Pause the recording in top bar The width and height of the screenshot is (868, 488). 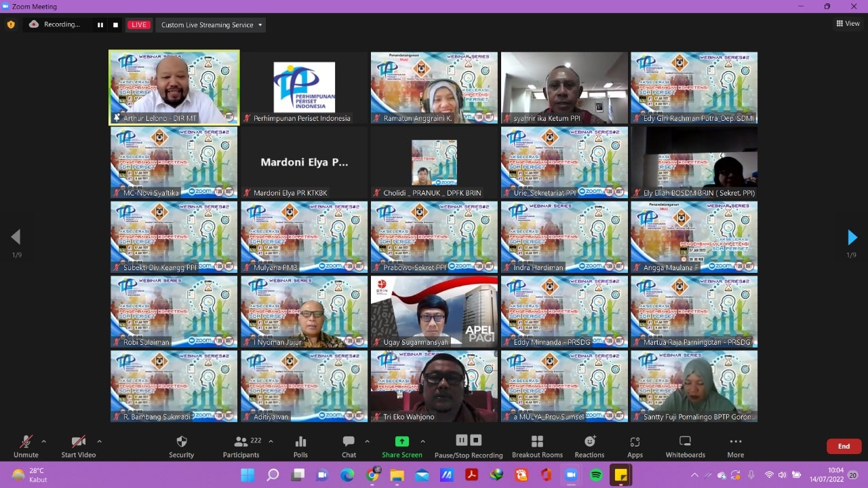pos(100,25)
